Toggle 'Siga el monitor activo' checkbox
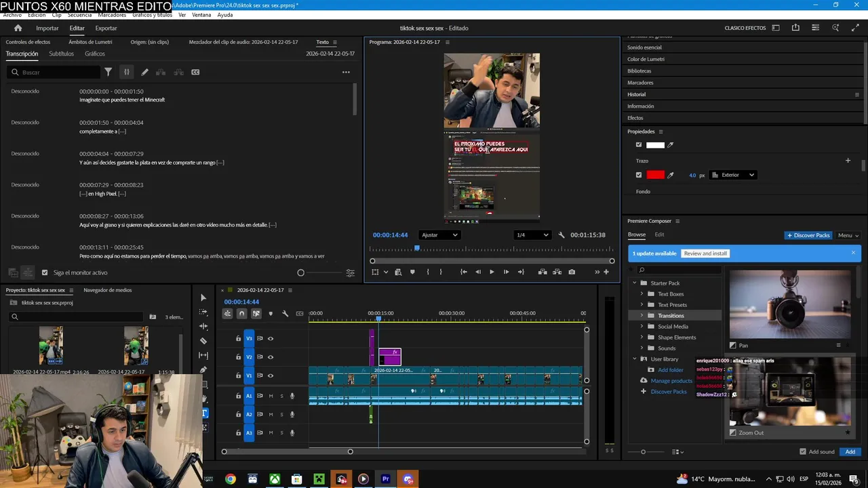 45,272
